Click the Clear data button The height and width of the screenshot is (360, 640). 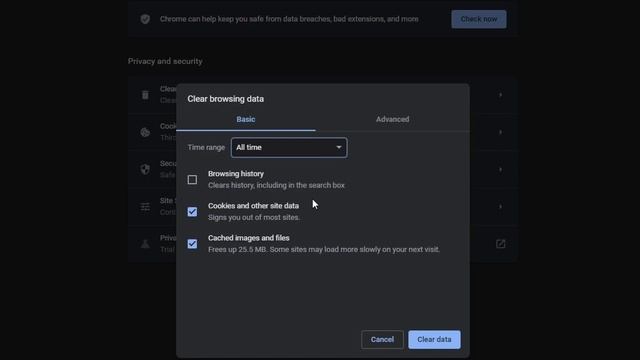[x=434, y=339]
